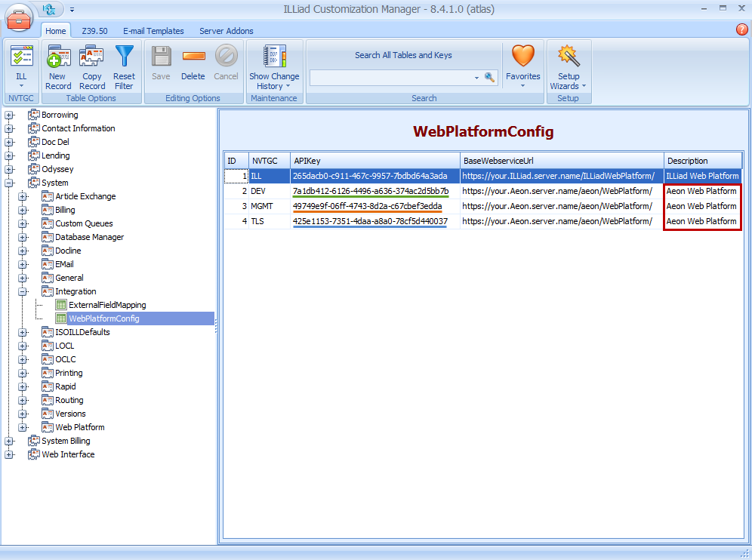Click the Delete record icon

click(x=193, y=57)
